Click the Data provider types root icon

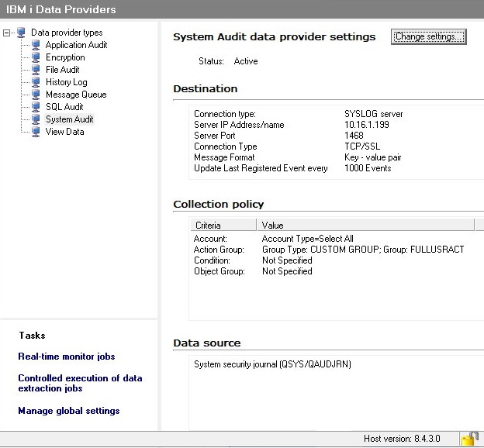(x=21, y=33)
